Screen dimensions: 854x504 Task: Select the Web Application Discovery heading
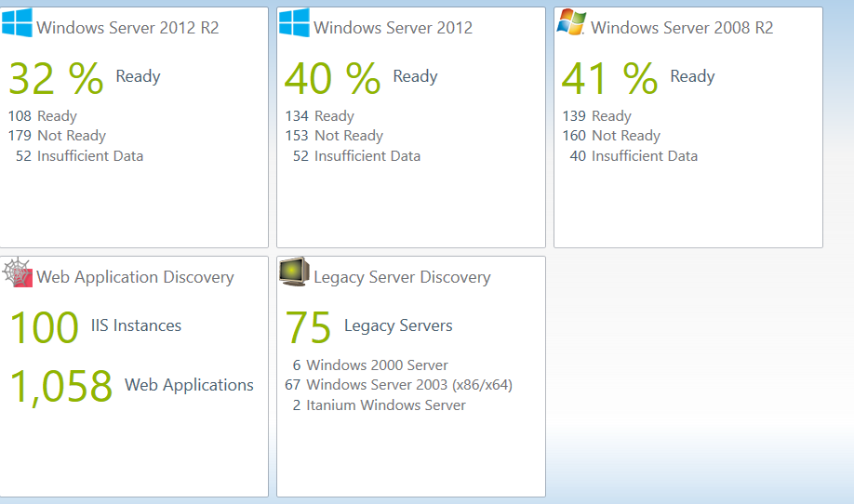[135, 277]
